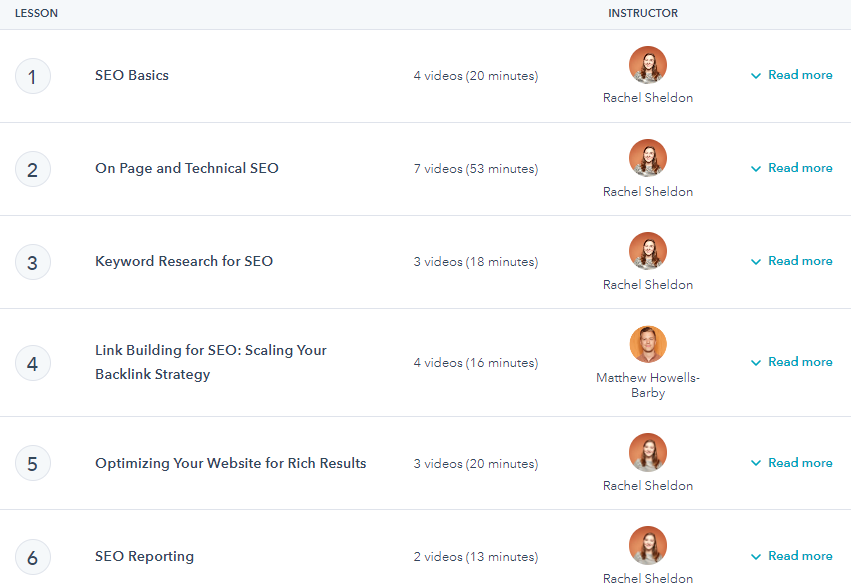The height and width of the screenshot is (588, 851).
Task: Click instructor avatar for SEO Basics lesson
Action: [648, 65]
